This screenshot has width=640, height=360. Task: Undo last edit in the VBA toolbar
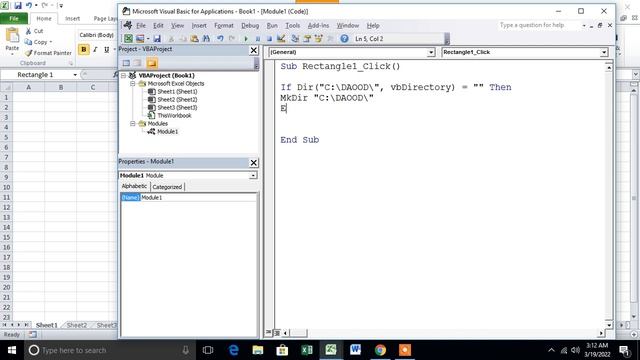tap(220, 39)
